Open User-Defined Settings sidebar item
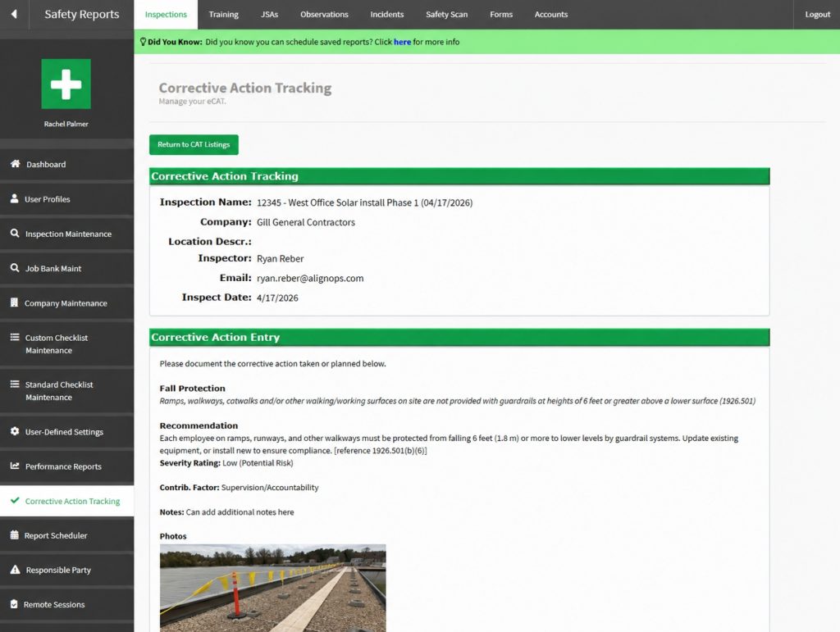Image resolution: width=840 pixels, height=632 pixels. click(67, 432)
